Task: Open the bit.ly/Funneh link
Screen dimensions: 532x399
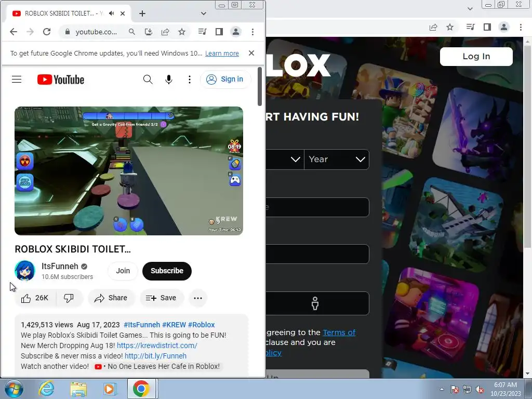Action: click(155, 356)
